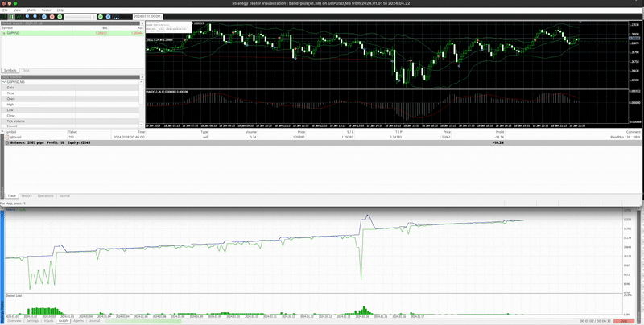The image size is (644, 325).
Task: Click the green round icon after the speed slider
Action: click(x=100, y=17)
